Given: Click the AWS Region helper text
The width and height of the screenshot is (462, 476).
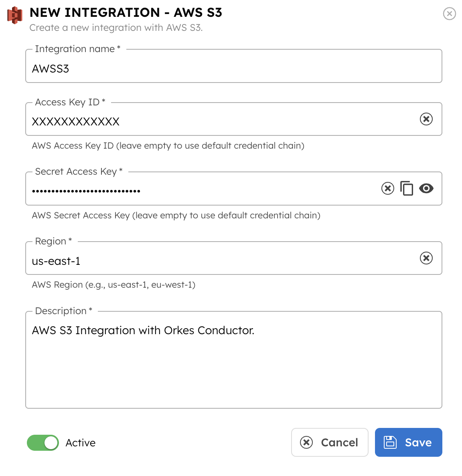Looking at the screenshot, I should (x=113, y=285).
